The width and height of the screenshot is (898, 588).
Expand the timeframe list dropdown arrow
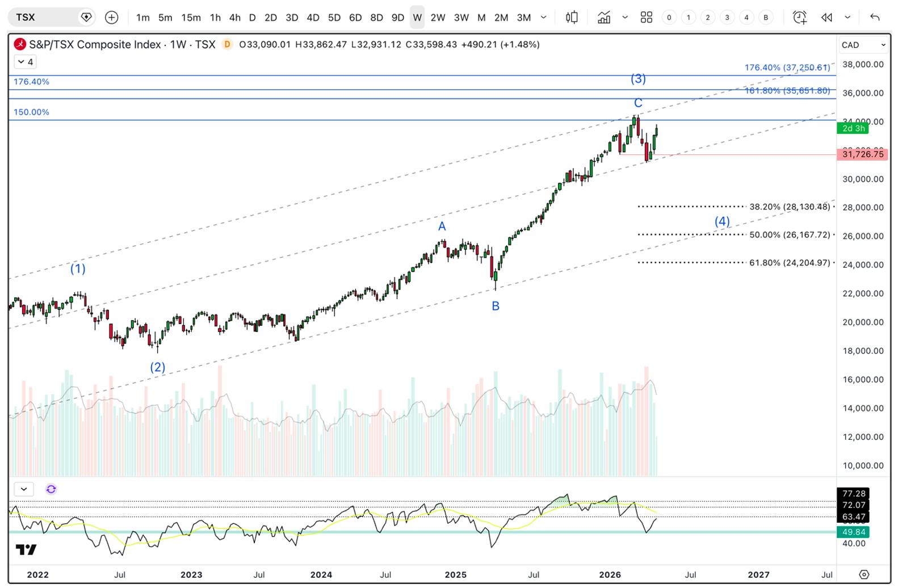pos(543,17)
